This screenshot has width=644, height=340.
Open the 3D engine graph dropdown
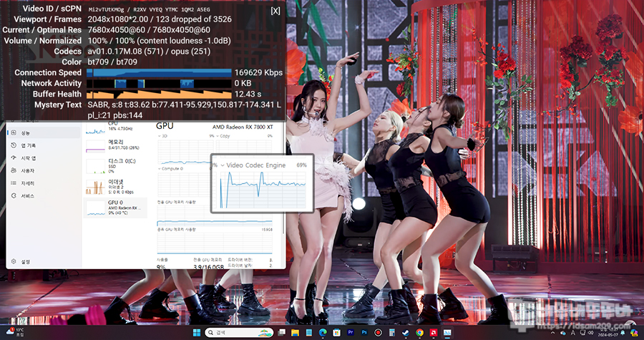[x=160, y=136]
